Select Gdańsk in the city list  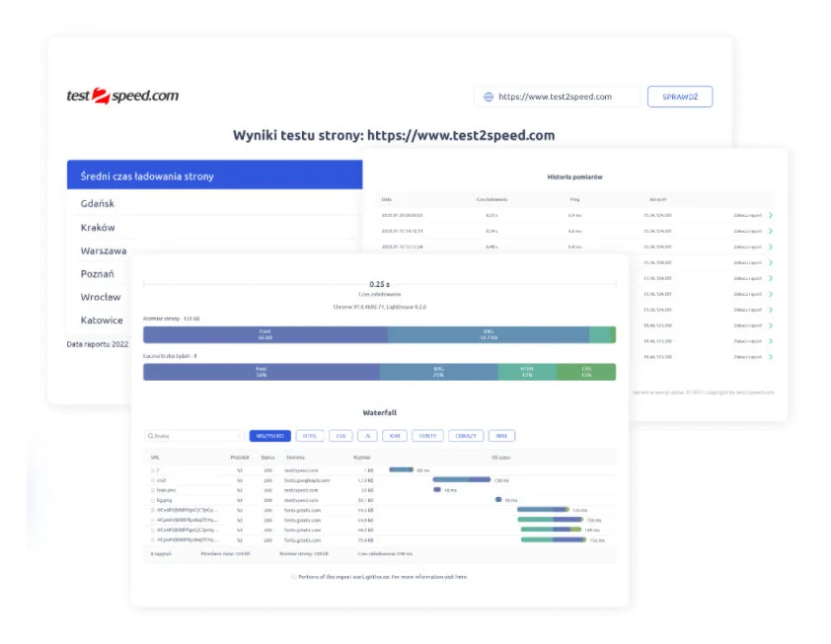[99, 203]
